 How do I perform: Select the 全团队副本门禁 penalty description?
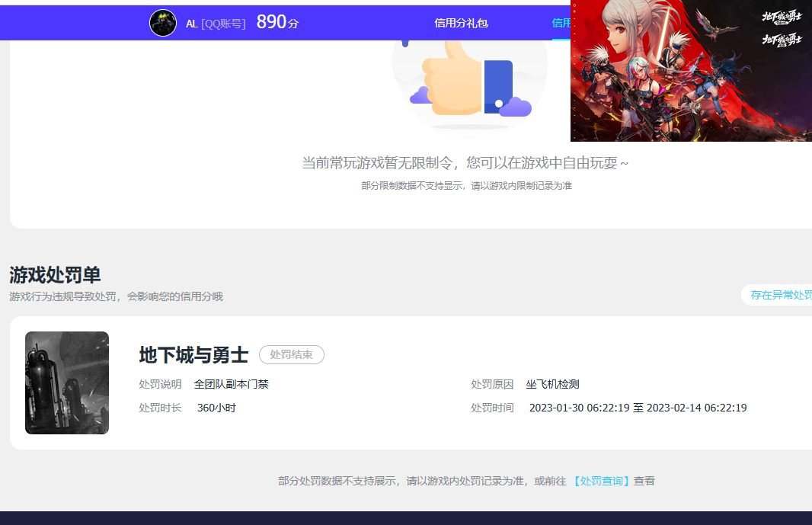[231, 384]
